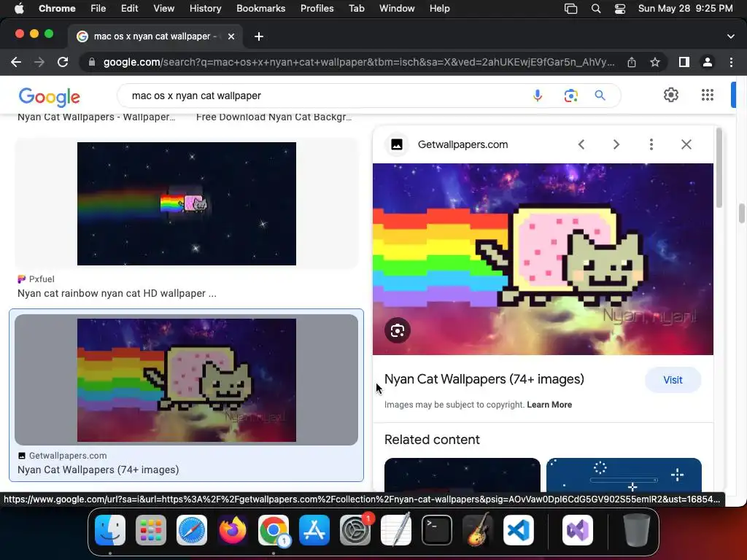Click the Visit button
Screen dimensions: 747x560
point(673,380)
